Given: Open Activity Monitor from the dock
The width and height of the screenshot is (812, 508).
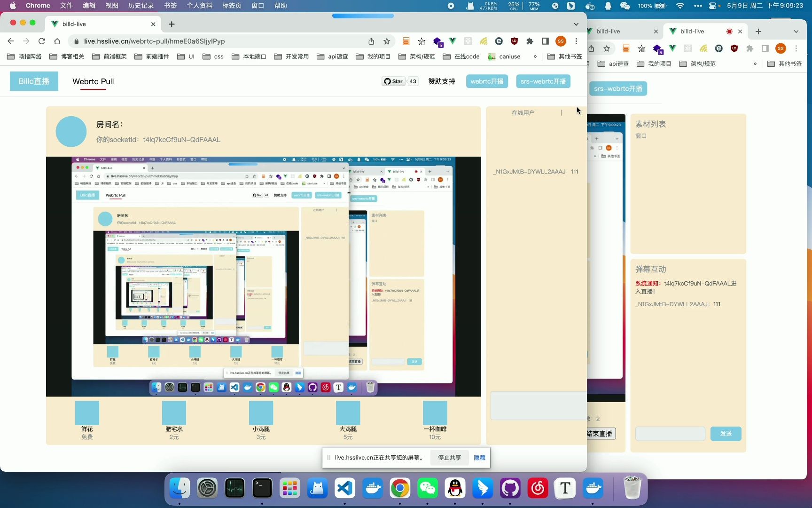Looking at the screenshot, I should click(234, 488).
